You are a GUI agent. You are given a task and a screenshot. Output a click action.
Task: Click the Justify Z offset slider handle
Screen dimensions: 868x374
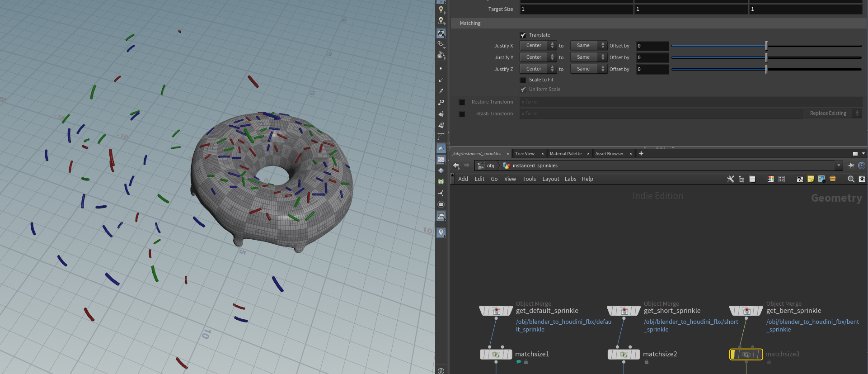(x=766, y=69)
